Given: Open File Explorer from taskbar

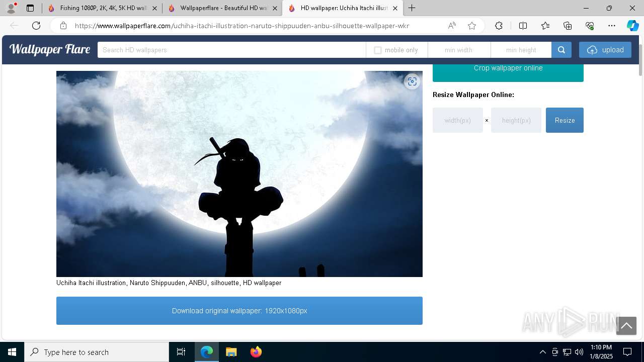Looking at the screenshot, I should (231, 352).
